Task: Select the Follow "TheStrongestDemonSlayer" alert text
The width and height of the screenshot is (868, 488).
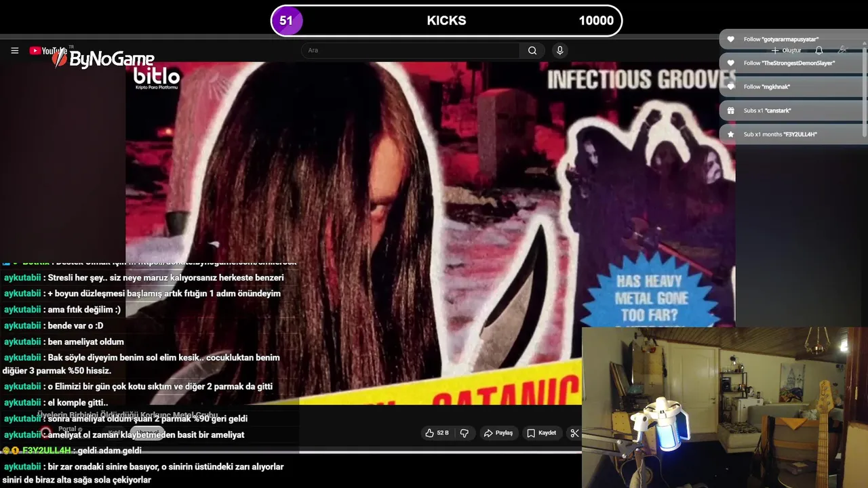Action: 789,63
